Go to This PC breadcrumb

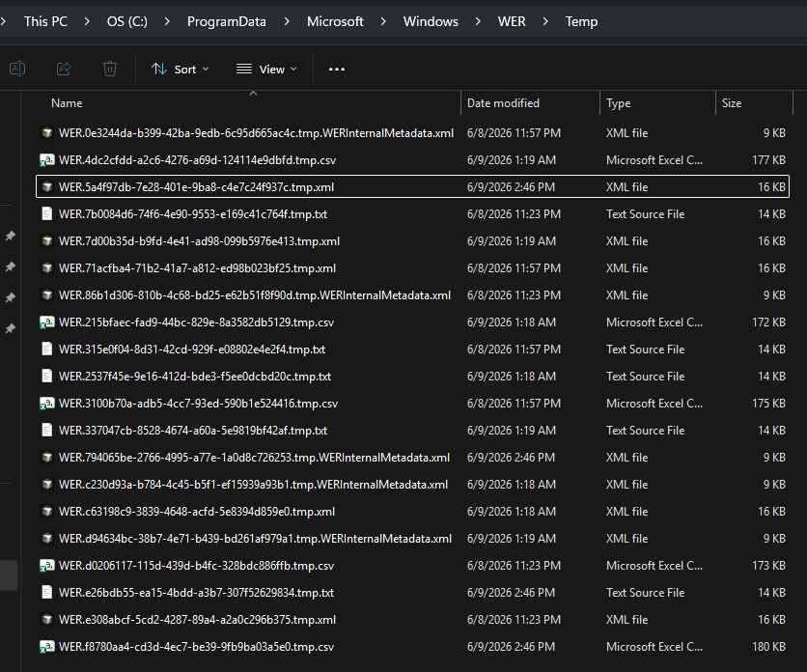coord(45,21)
